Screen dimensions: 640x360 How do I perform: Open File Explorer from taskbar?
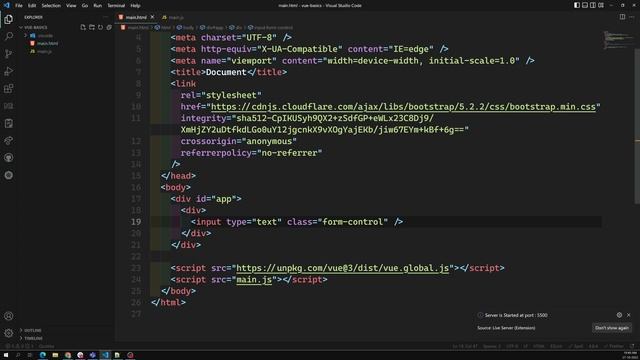[x=55, y=355]
